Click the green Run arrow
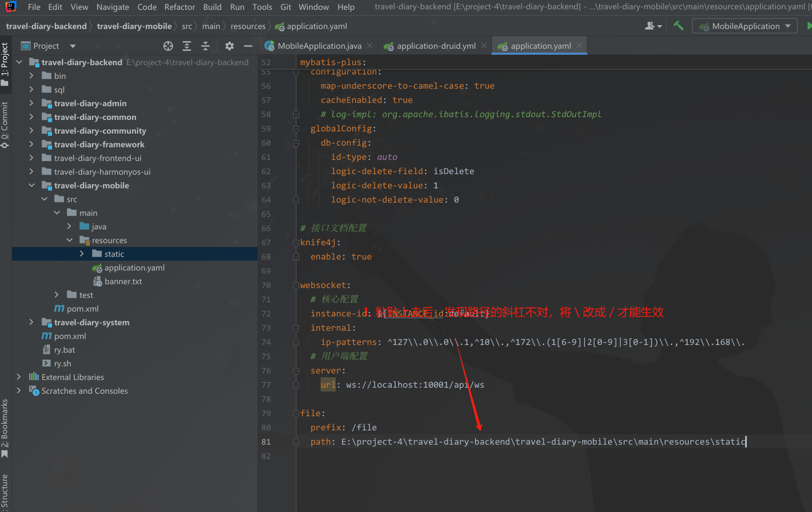Image resolution: width=812 pixels, height=512 pixels. [x=809, y=26]
